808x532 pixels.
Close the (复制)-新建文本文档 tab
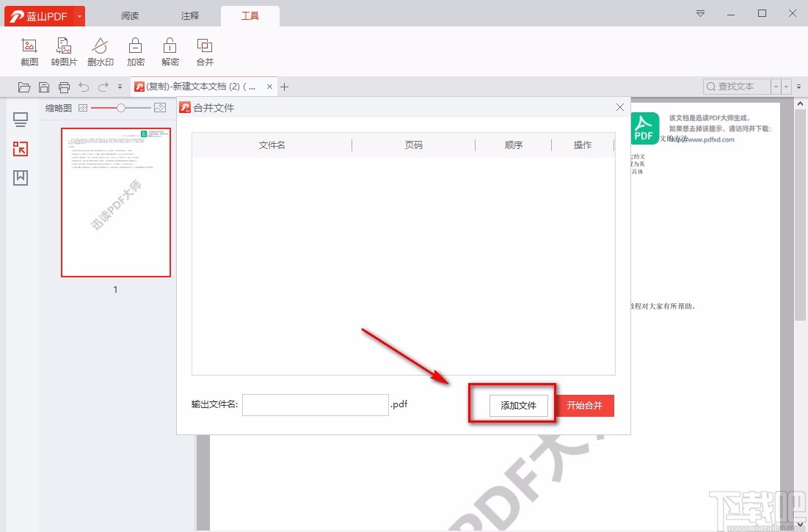pyautogui.click(x=269, y=87)
